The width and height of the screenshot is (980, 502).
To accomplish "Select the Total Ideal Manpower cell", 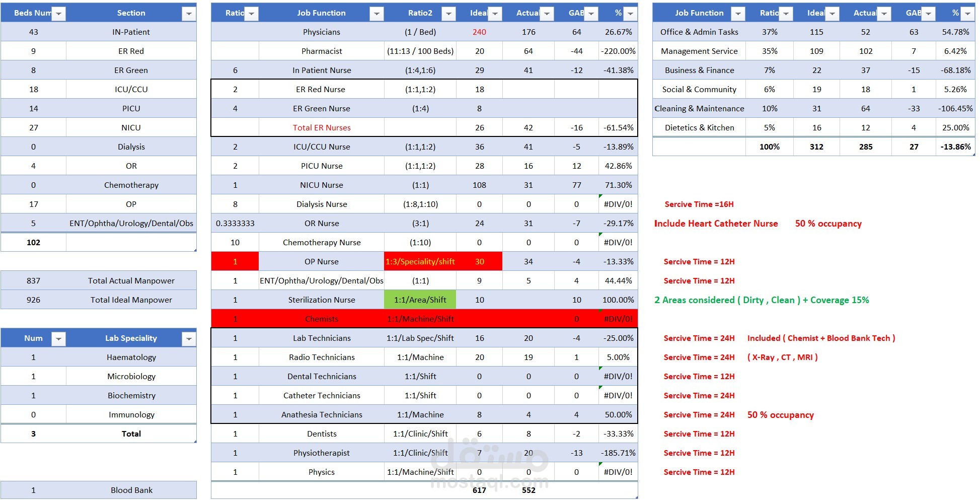I will click(131, 300).
